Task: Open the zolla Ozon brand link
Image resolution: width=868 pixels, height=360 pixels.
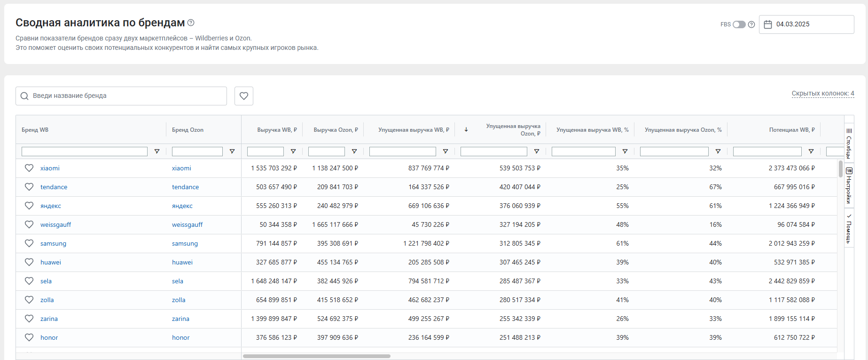Action: pos(179,300)
